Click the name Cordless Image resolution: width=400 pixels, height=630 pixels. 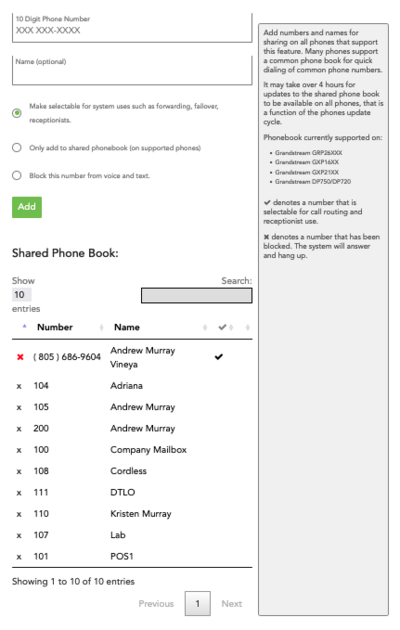[x=129, y=471]
